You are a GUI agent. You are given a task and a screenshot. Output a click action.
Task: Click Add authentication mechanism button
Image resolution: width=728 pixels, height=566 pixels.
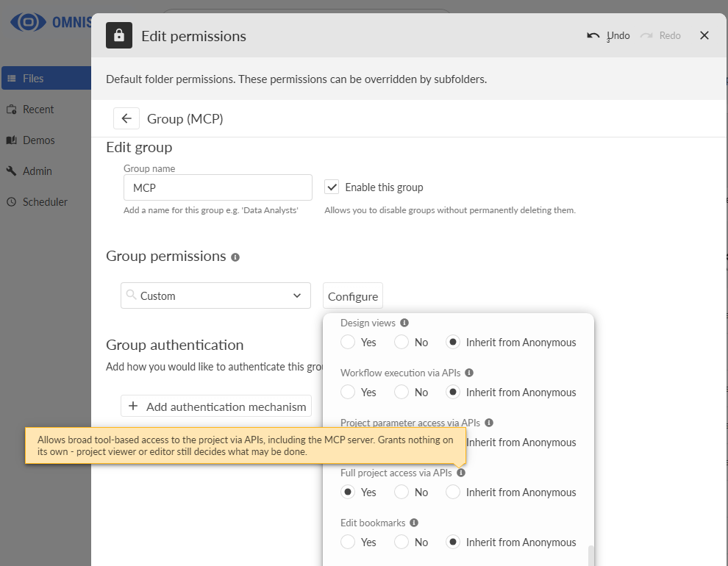coord(216,406)
